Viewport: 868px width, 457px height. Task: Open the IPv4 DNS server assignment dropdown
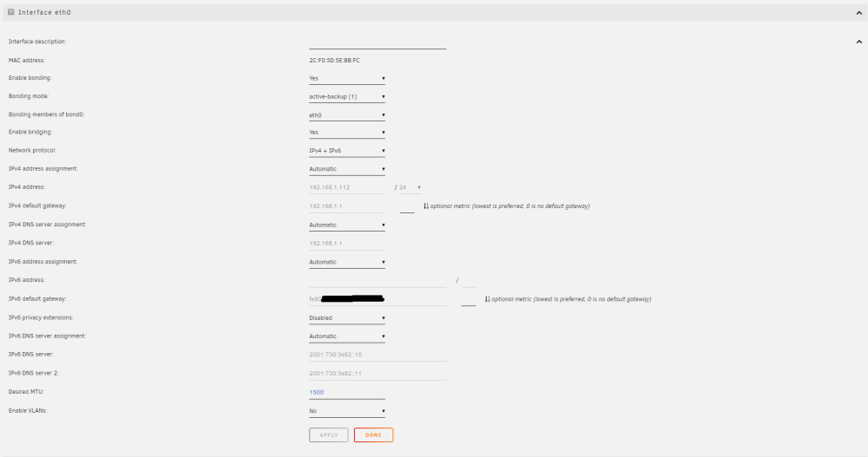[x=347, y=225]
